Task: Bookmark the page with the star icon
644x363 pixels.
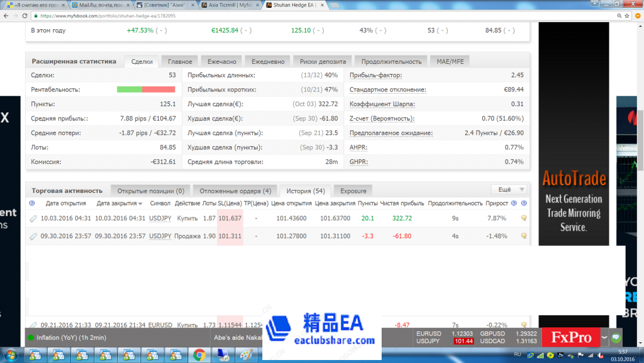Action: 627,16
